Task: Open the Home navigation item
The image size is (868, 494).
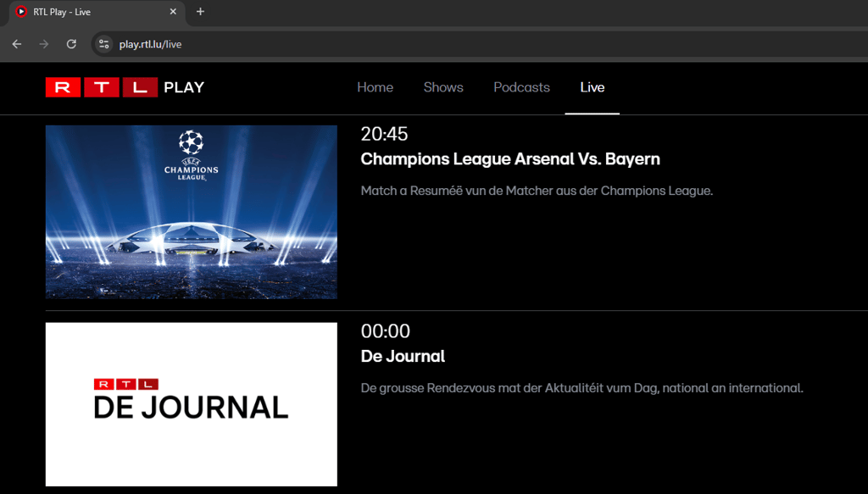Action: (x=376, y=87)
